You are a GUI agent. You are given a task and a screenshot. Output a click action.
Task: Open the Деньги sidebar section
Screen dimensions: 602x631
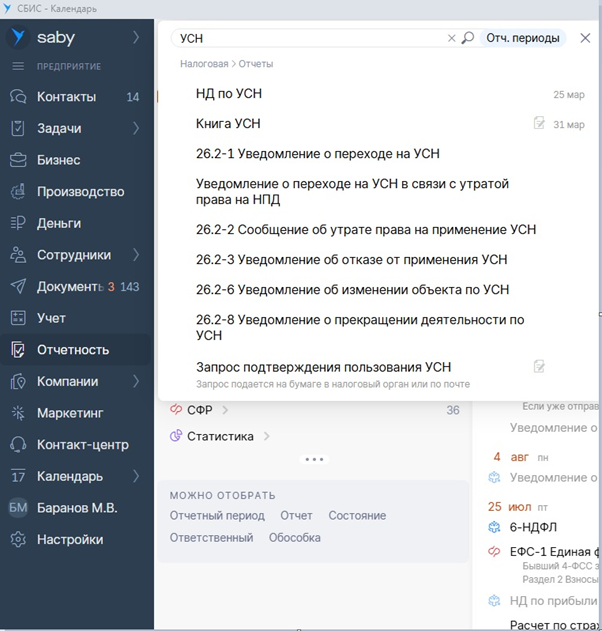58,223
